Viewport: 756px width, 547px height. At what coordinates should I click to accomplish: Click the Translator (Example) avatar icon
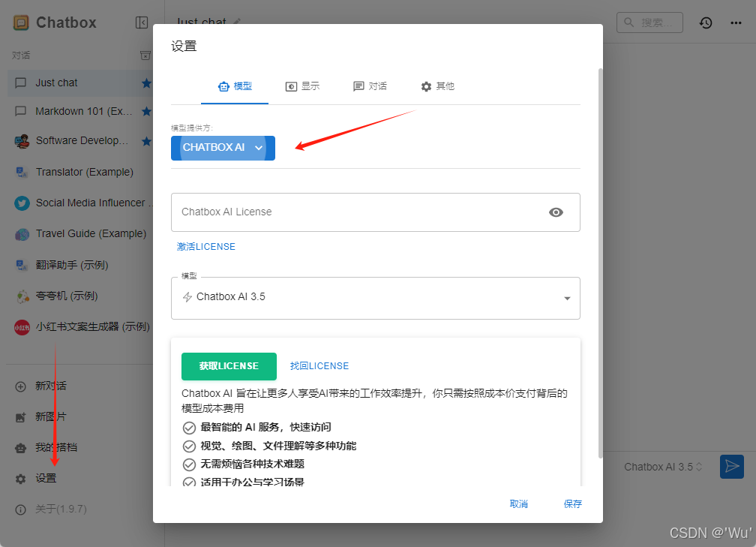coord(22,173)
